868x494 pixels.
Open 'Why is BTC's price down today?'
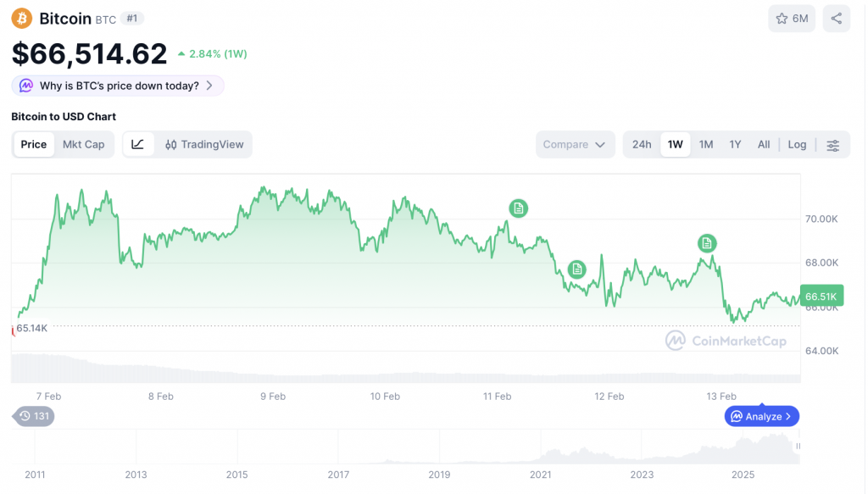point(117,85)
